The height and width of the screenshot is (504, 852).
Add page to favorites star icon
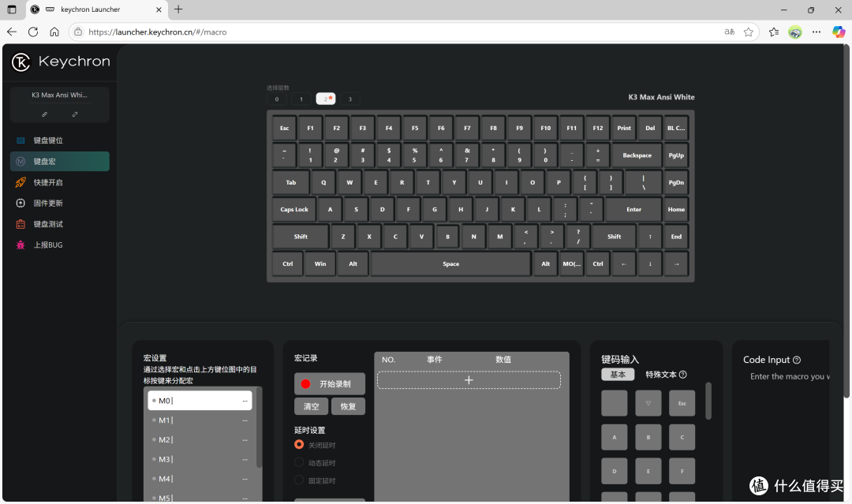click(x=749, y=32)
